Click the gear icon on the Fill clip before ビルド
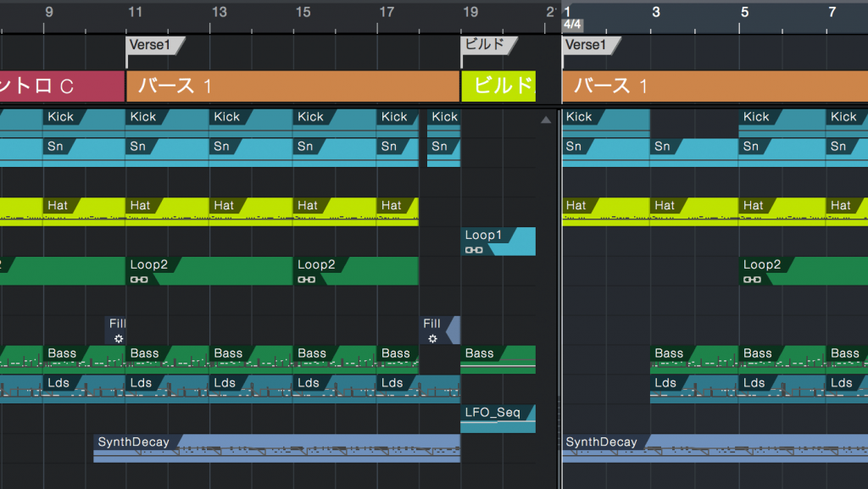The height and width of the screenshot is (489, 868). click(432, 338)
